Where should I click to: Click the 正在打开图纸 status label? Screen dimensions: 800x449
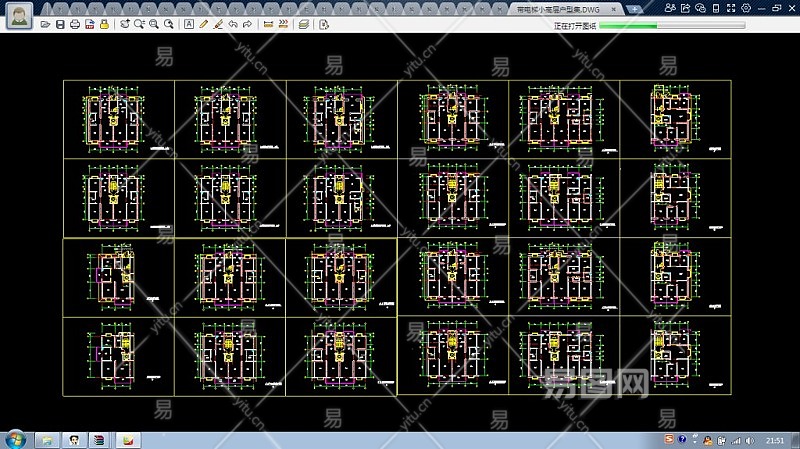[575, 26]
